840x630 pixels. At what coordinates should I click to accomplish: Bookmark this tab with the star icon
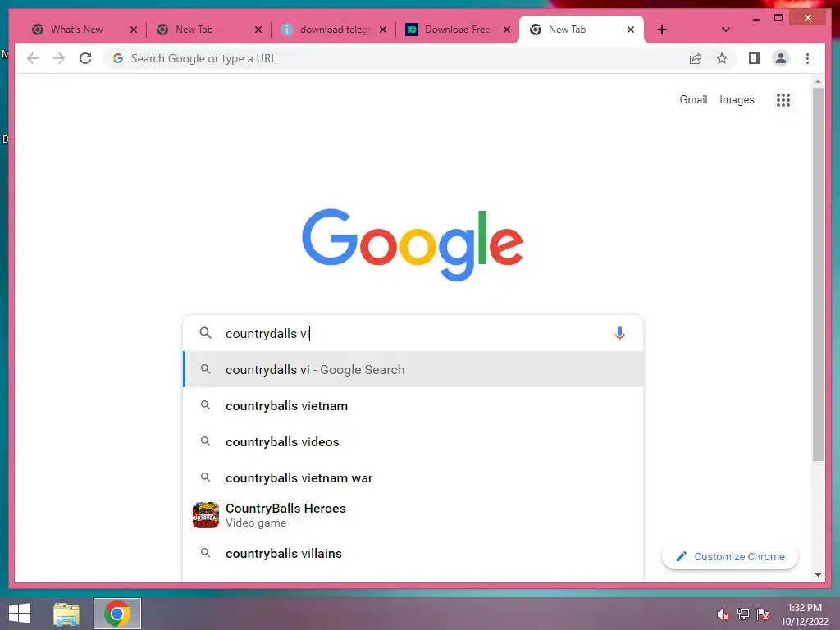coord(722,58)
